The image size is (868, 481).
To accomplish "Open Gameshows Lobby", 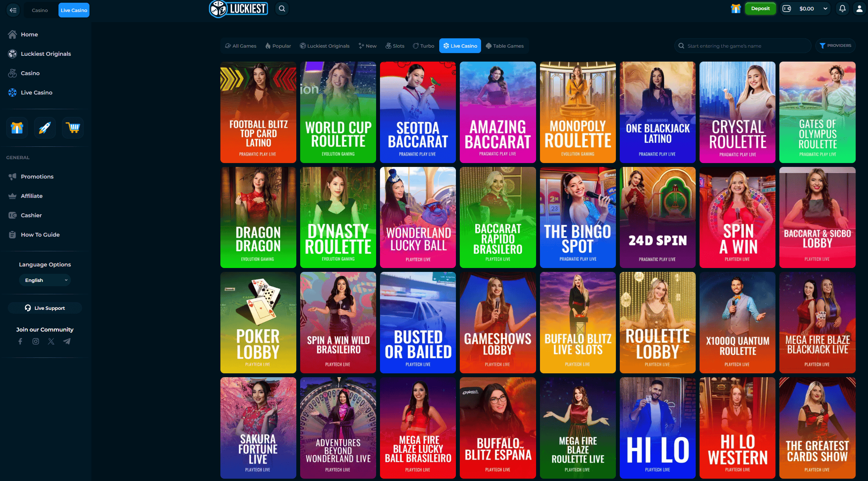I will (x=498, y=323).
